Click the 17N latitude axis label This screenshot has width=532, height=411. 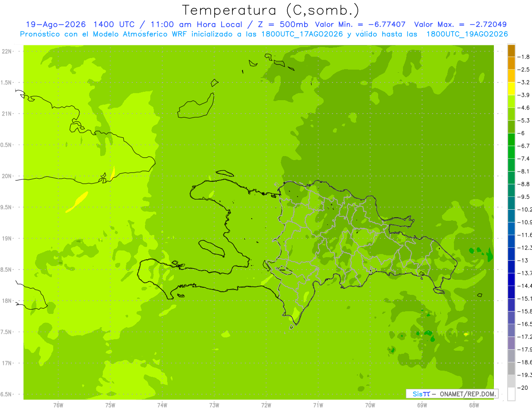6,363
